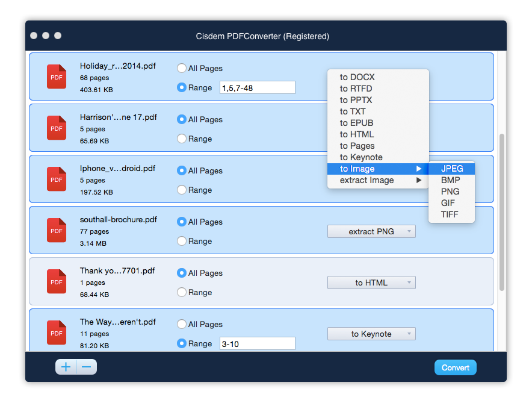Select the file name southall-brochure.pdf

click(119, 220)
